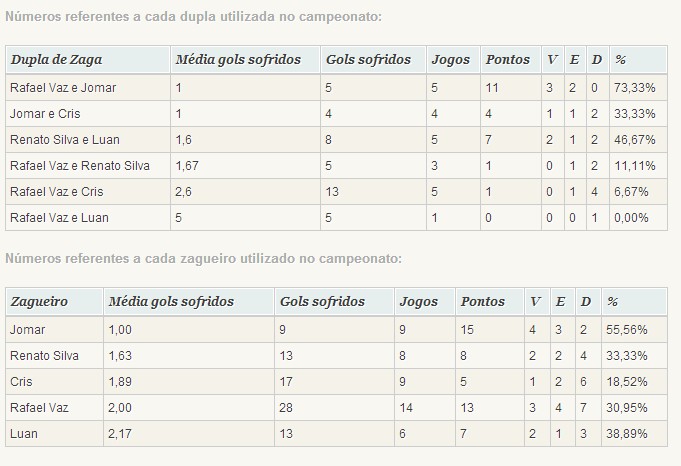681x466 pixels.
Task: Select the 'Rafael Vaz e Luan' cell
Action: point(59,218)
